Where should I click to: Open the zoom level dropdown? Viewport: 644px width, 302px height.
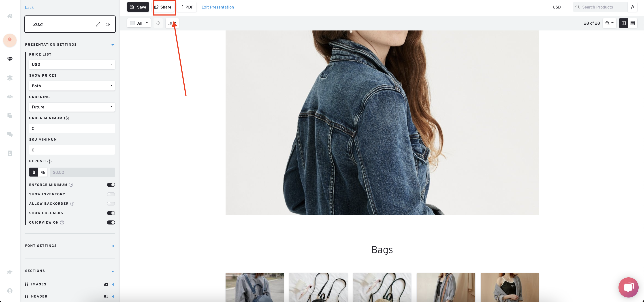coord(609,23)
